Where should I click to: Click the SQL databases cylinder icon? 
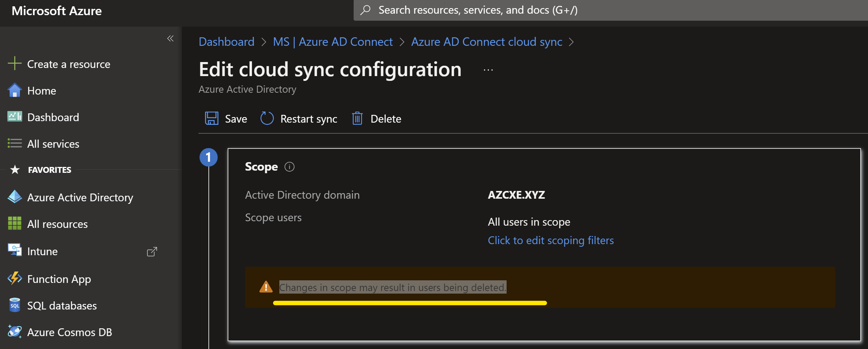click(14, 305)
